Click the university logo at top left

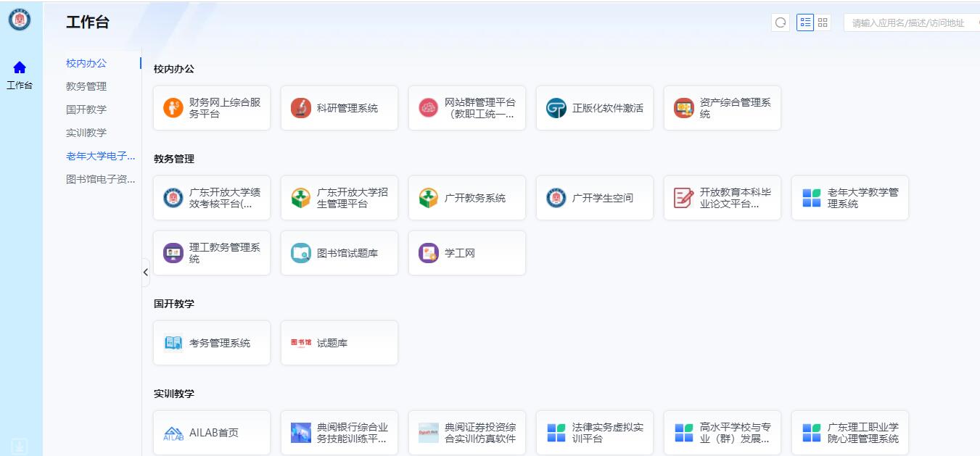[x=20, y=20]
